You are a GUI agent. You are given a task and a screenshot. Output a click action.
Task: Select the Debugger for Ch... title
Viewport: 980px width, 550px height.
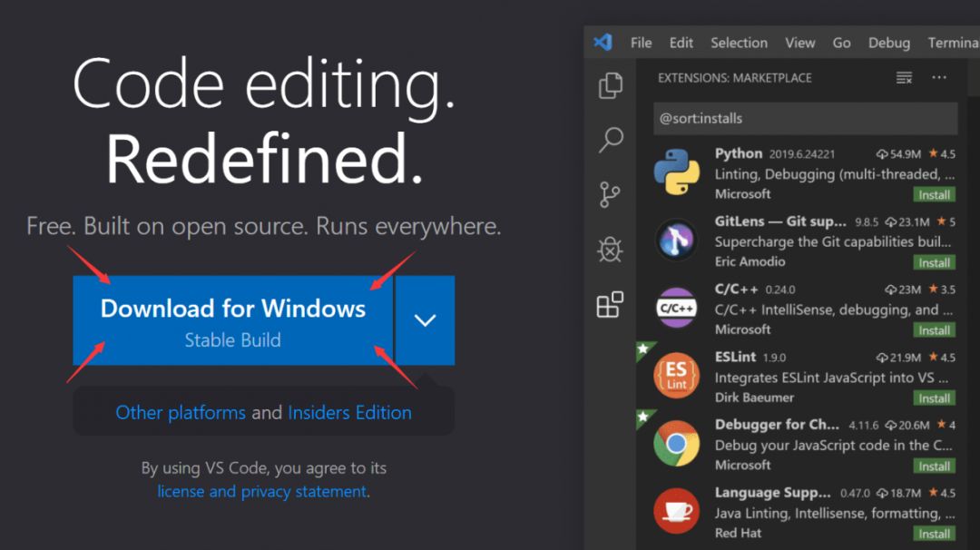tap(777, 425)
